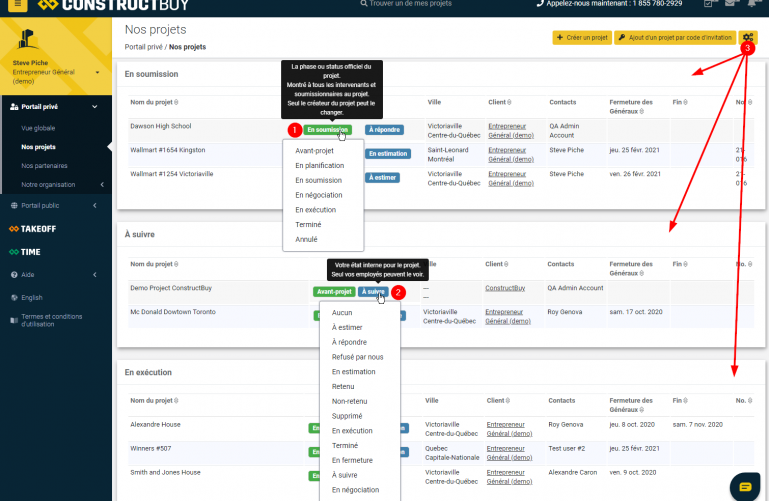Go to Nos partenaires page

click(44, 166)
